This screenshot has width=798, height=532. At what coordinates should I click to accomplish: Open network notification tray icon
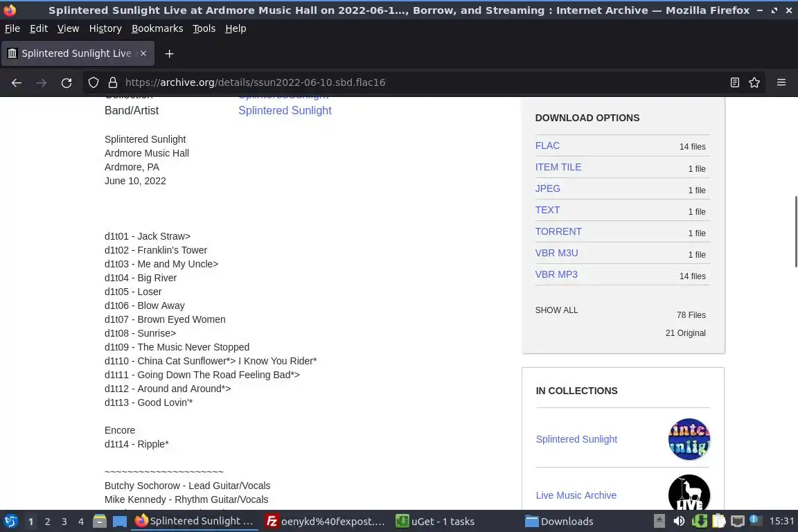[x=756, y=521]
